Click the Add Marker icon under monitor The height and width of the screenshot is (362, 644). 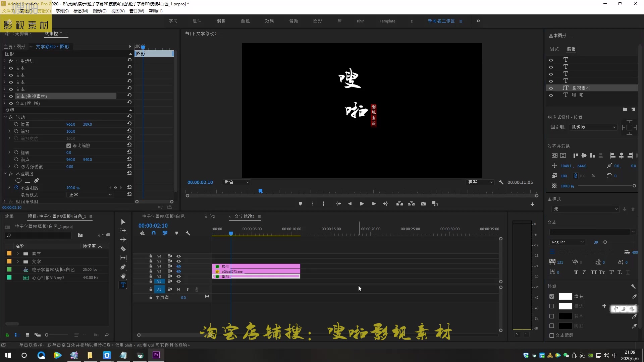click(x=300, y=204)
